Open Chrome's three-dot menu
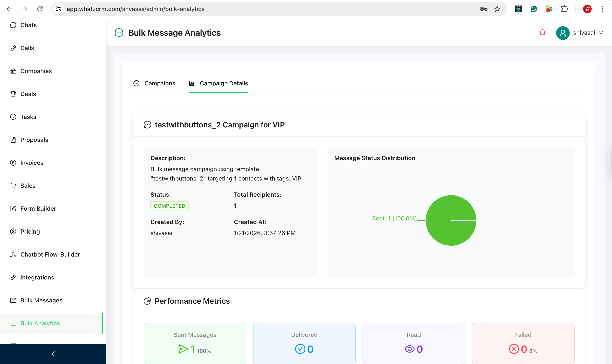Image resolution: width=612 pixels, height=364 pixels. tap(602, 9)
